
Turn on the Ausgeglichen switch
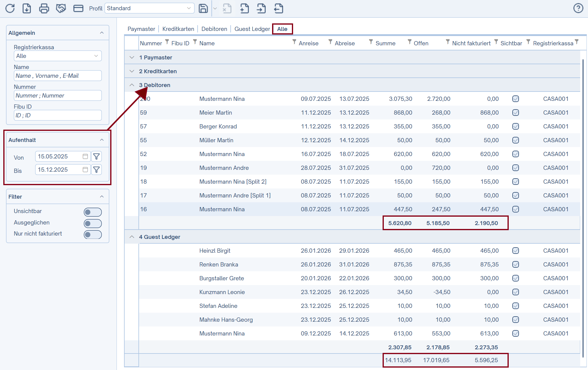(x=92, y=224)
